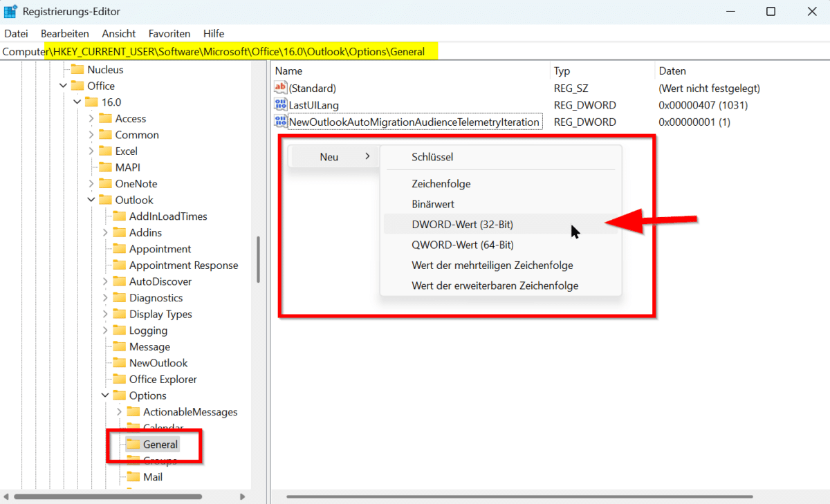Open the Bearbeiten menu

pos(64,33)
